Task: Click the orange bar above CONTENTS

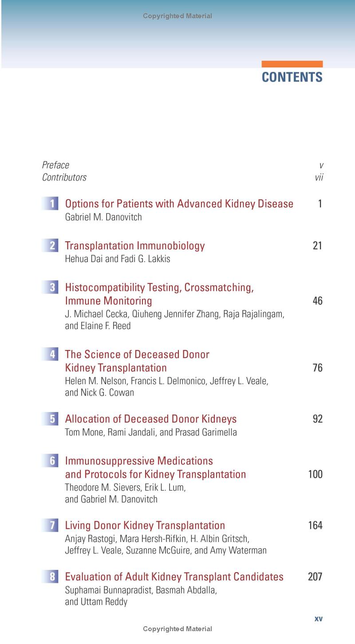Action: (x=292, y=64)
